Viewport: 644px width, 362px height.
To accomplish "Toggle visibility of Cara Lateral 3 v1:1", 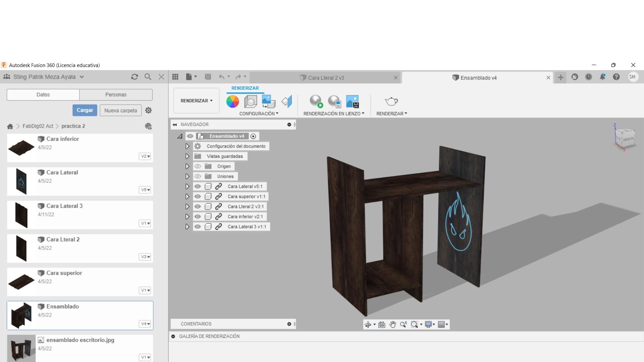I will pos(198,227).
